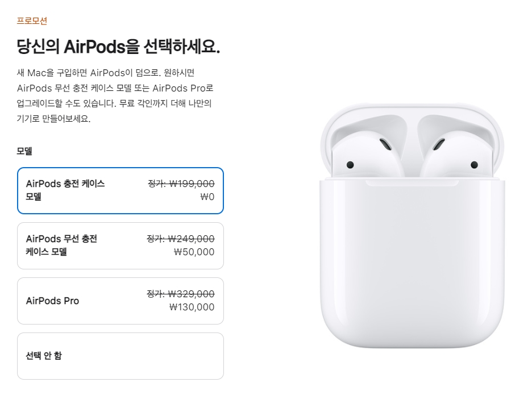Click the 모델 section label
This screenshot has height=395, width=532.
pyautogui.click(x=24, y=151)
